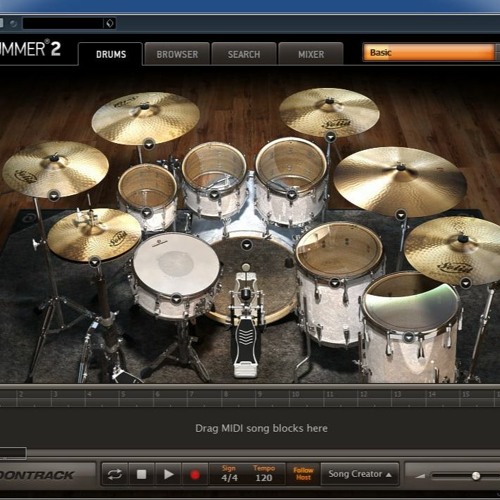Open the ride cymbal dropdown arrow
Image resolution: width=500 pixels, height=500 pixels.
401,215
